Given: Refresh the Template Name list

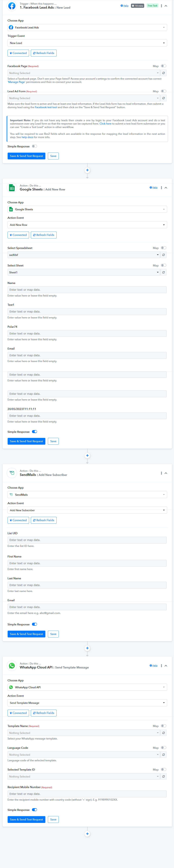Looking at the screenshot, I should click(x=164, y=733).
